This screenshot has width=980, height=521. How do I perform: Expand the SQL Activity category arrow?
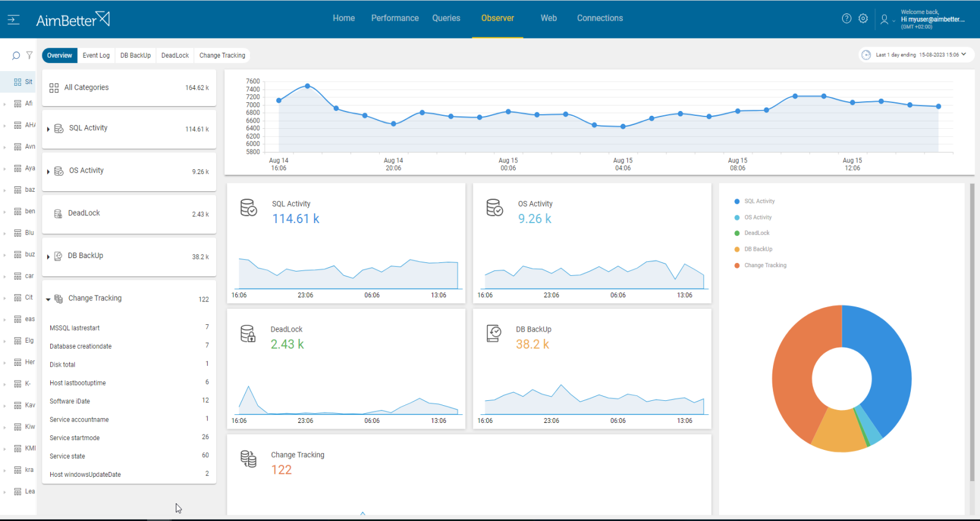pyautogui.click(x=48, y=129)
